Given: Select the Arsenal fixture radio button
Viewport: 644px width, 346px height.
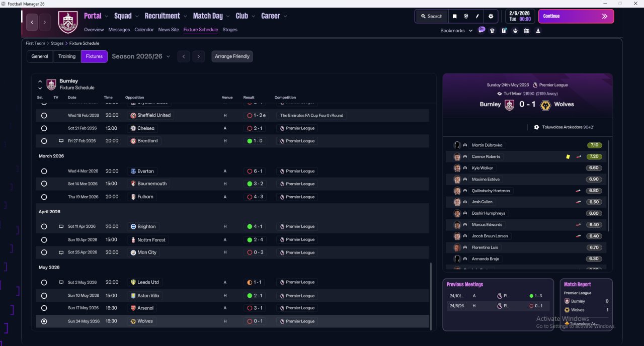Looking at the screenshot, I should coord(44,308).
